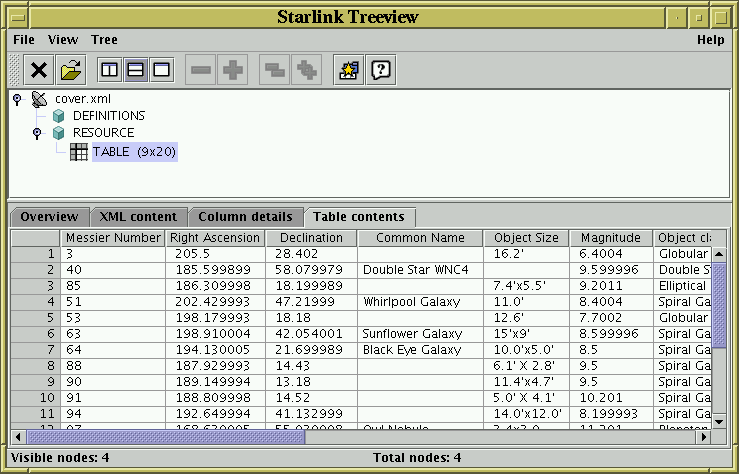Click the recursive collapse toolbar icon
The width and height of the screenshot is (739, 474).
(273, 70)
